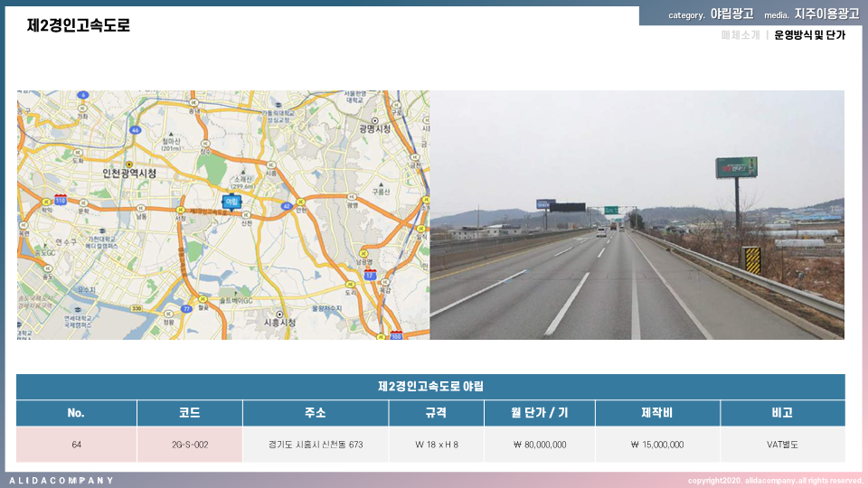Viewport: 868px width, 488px height.
Task: Click the 야립광고 category label
Action: click(x=731, y=14)
